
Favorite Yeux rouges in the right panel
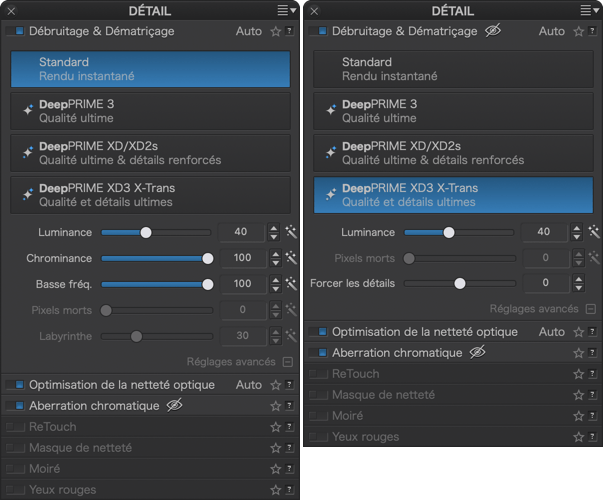pyautogui.click(x=578, y=437)
